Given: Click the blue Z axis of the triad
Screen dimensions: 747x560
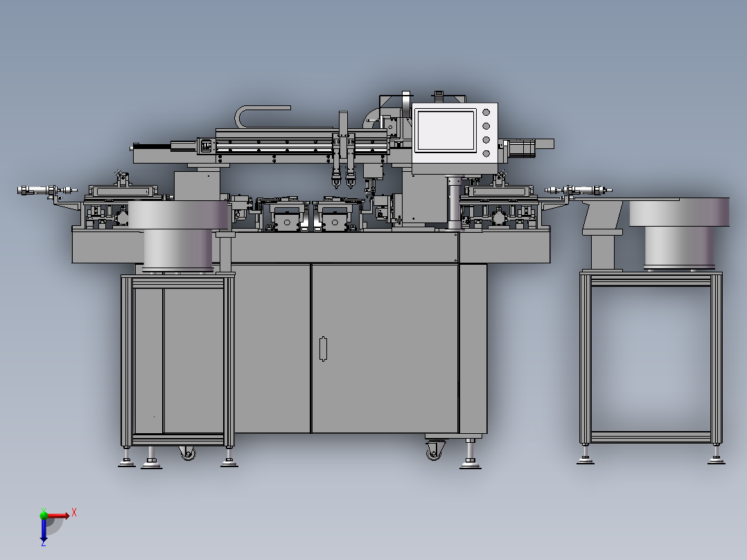Looking at the screenshot, I should [44, 529].
